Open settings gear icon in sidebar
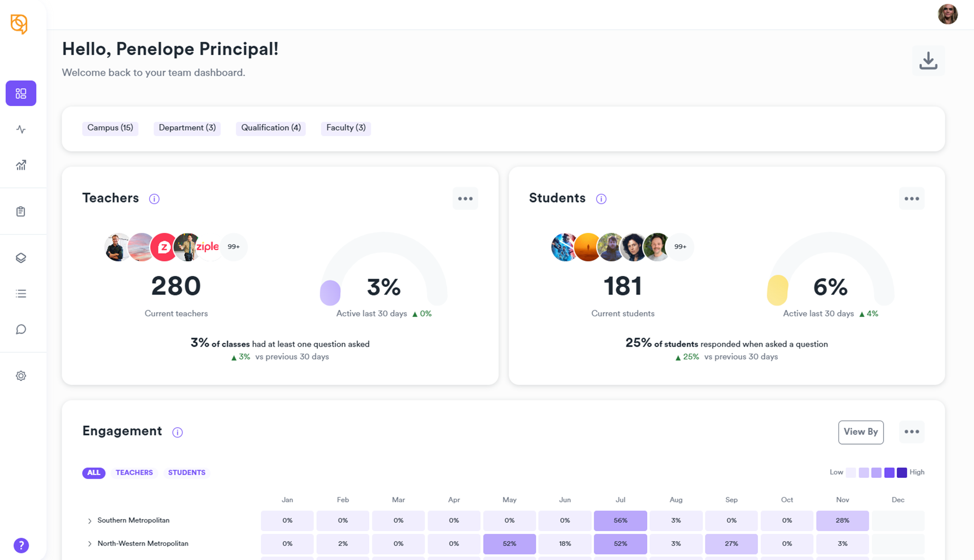This screenshot has width=974, height=560. 21,376
